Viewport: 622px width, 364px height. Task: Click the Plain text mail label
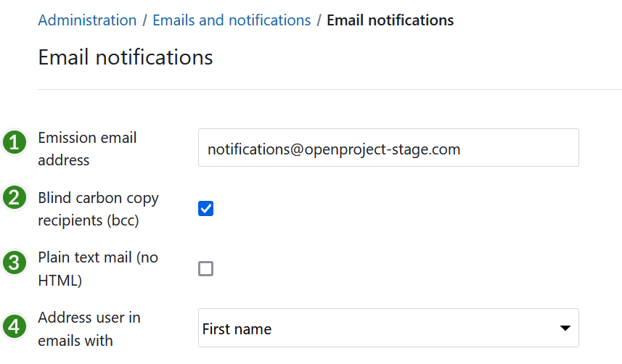[x=97, y=268]
